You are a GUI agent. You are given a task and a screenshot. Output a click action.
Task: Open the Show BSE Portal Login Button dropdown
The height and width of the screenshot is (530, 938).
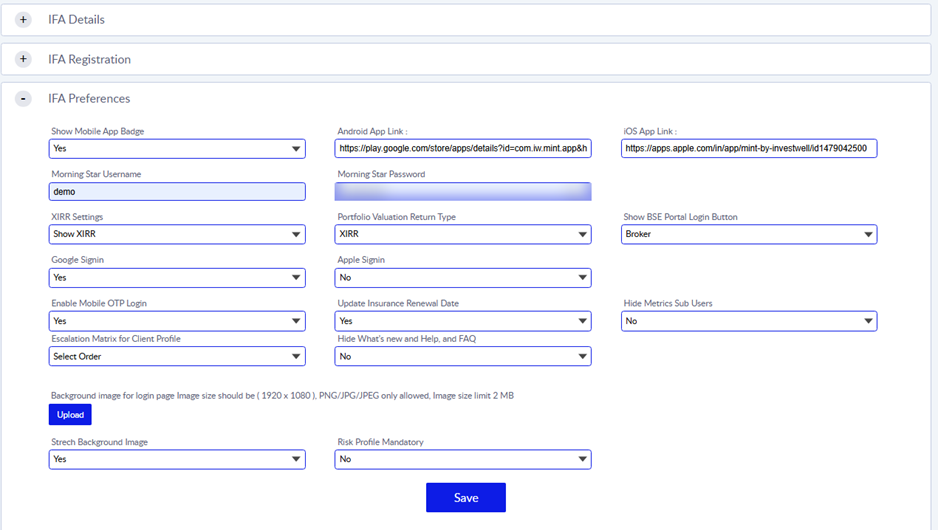tap(749, 234)
